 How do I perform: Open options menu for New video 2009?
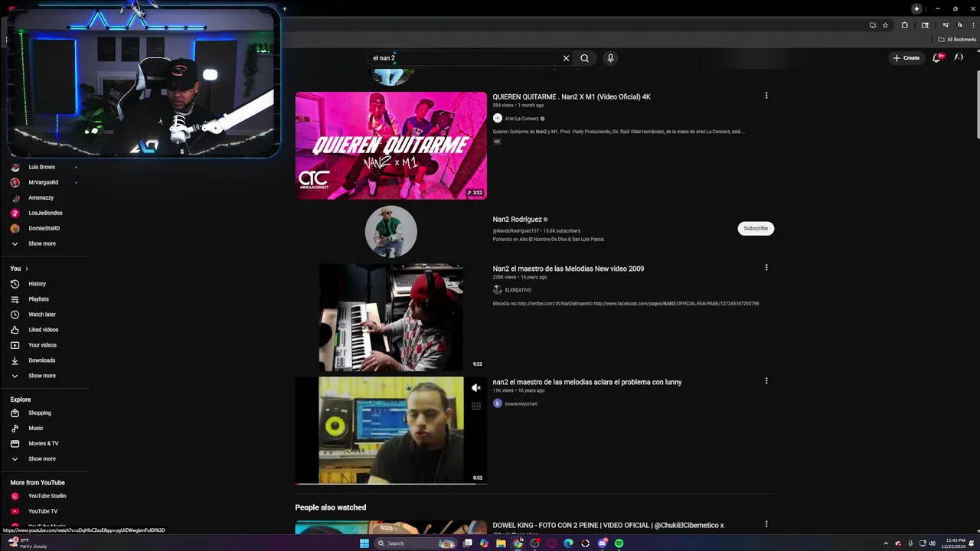(766, 268)
